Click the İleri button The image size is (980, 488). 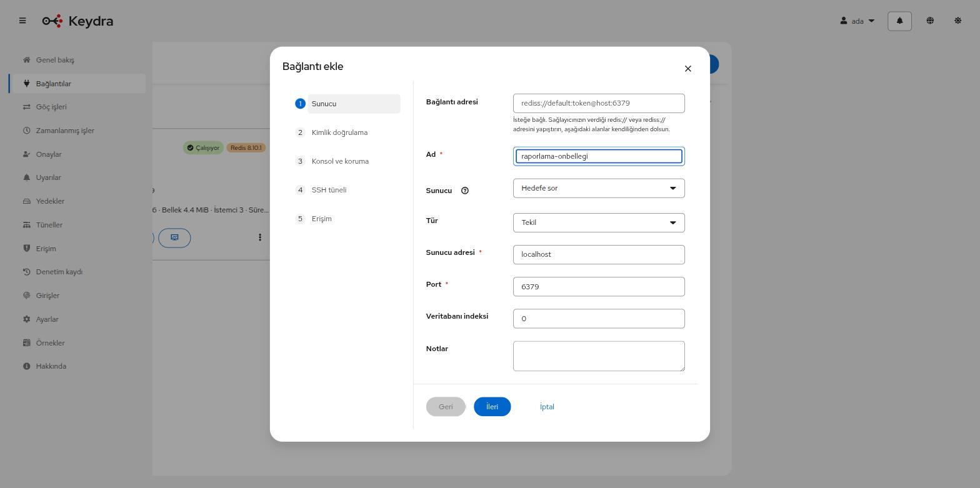(x=492, y=407)
